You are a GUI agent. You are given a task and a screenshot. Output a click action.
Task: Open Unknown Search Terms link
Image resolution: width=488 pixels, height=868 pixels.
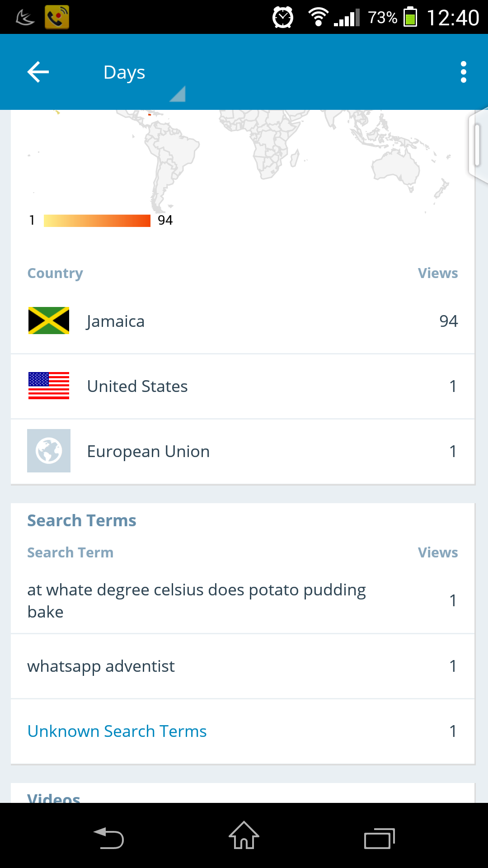pyautogui.click(x=117, y=731)
